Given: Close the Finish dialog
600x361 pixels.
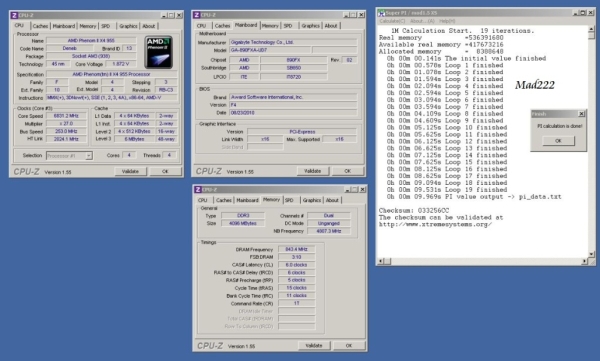Looking at the screenshot, I should [x=581, y=114].
